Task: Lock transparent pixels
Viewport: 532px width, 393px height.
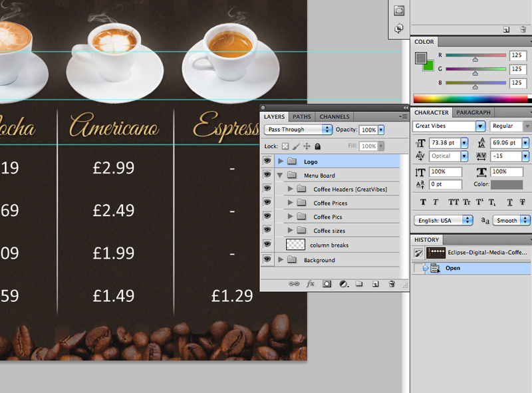Action: pos(285,146)
